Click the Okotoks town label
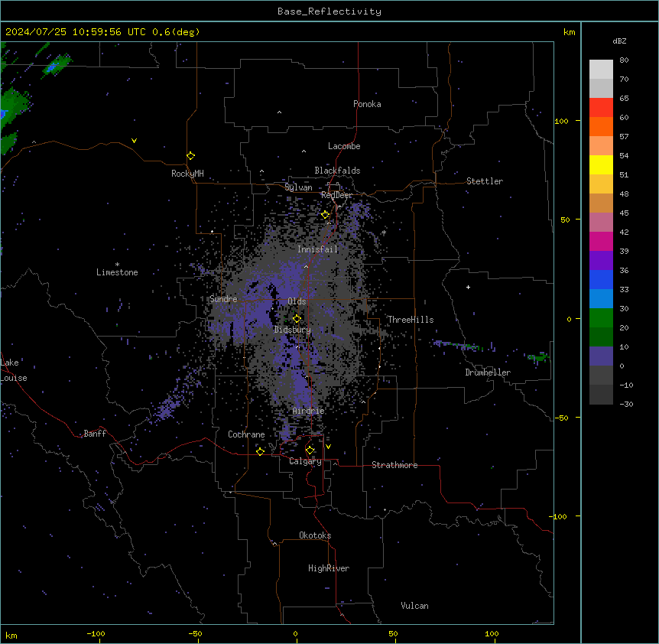 [315, 535]
